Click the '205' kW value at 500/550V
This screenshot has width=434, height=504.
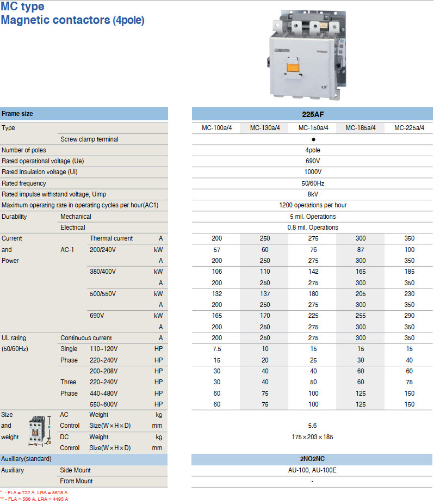coord(361,294)
